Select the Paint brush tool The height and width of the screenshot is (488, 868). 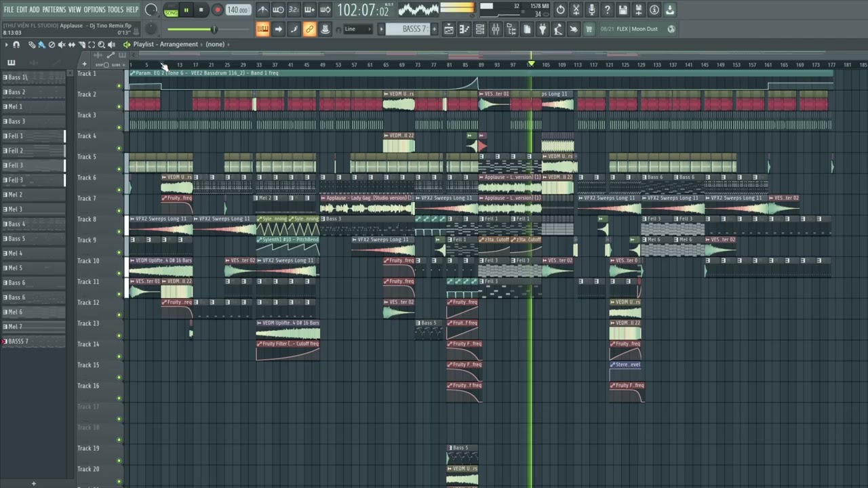click(41, 44)
